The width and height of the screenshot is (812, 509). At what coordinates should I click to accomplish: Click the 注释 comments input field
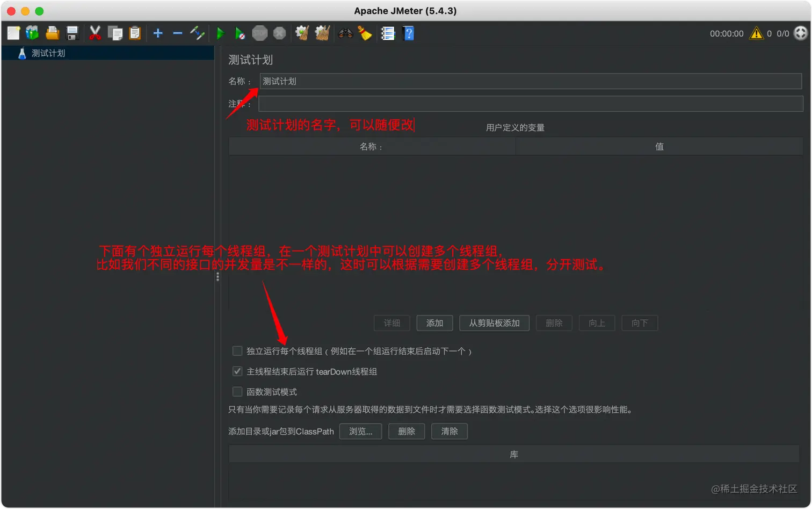[x=531, y=104]
